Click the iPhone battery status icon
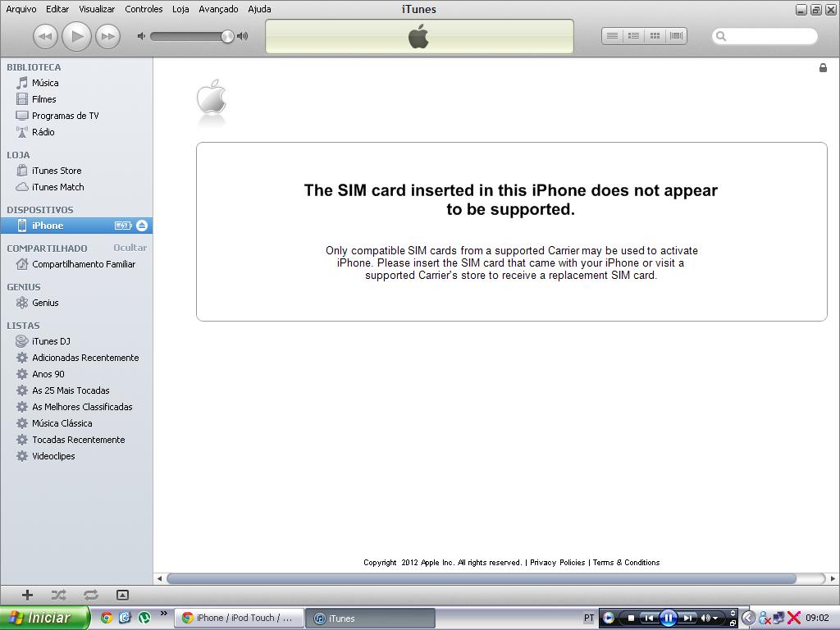 click(123, 226)
